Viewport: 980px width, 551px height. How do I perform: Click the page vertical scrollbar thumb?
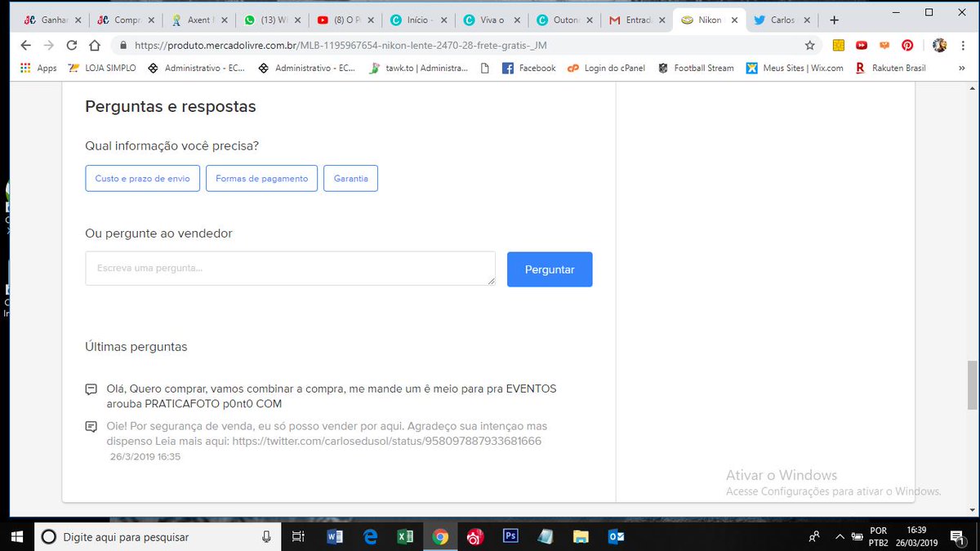[x=972, y=385]
